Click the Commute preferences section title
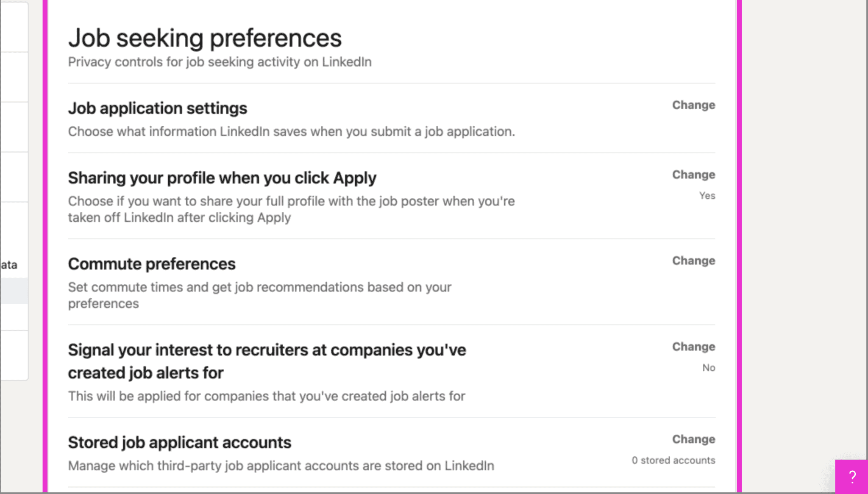This screenshot has width=868, height=494. [x=152, y=264]
